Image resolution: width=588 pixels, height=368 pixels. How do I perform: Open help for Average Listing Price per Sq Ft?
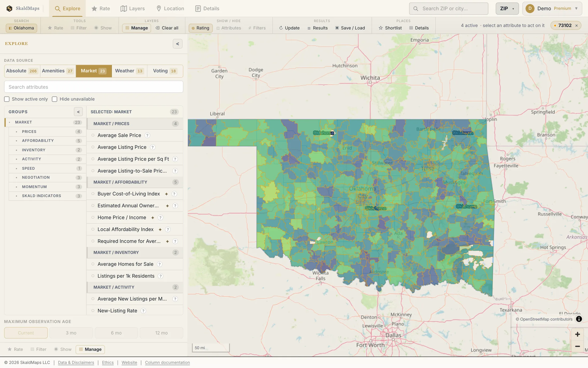click(x=175, y=159)
